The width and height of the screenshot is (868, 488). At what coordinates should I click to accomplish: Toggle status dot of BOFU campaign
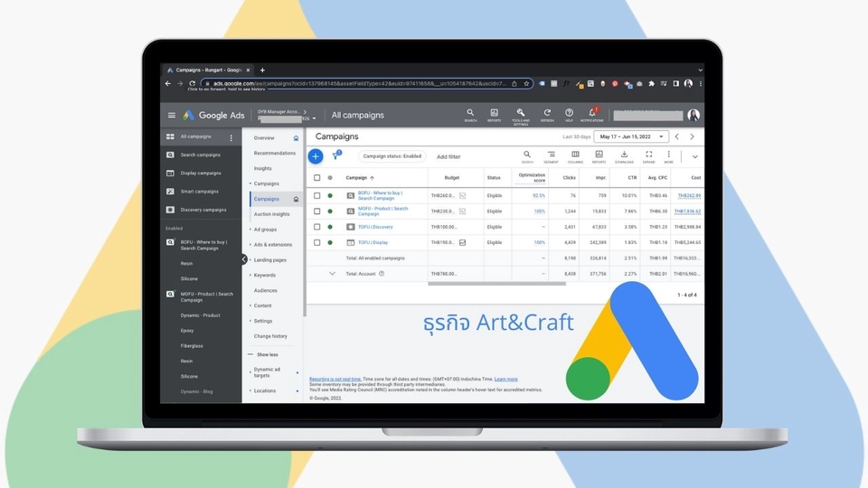point(331,195)
